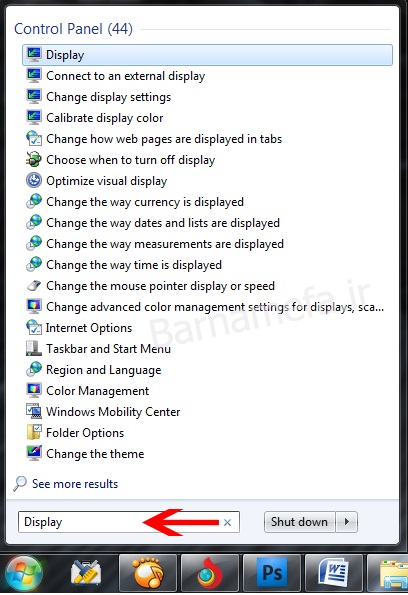Open the browser icon in taskbar
This screenshot has height=595, width=408.
tap(210, 572)
